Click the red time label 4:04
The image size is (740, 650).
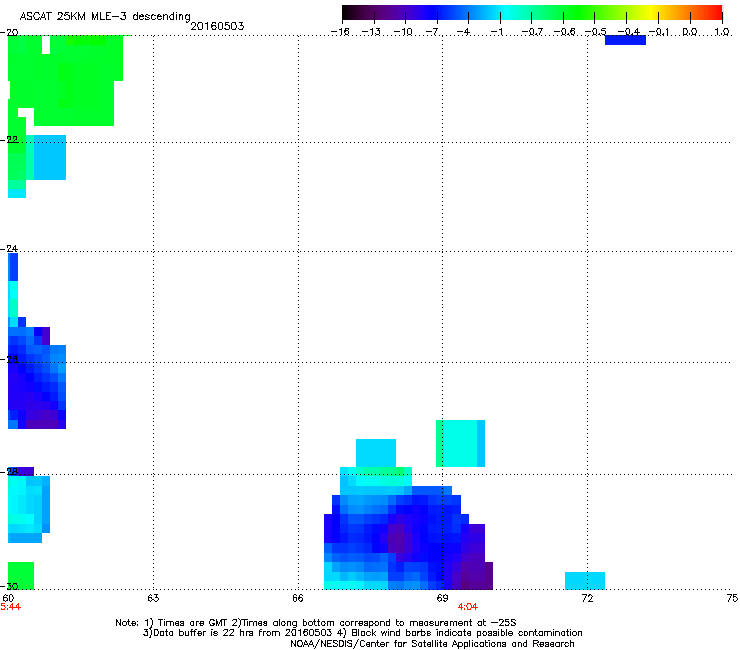(x=468, y=607)
